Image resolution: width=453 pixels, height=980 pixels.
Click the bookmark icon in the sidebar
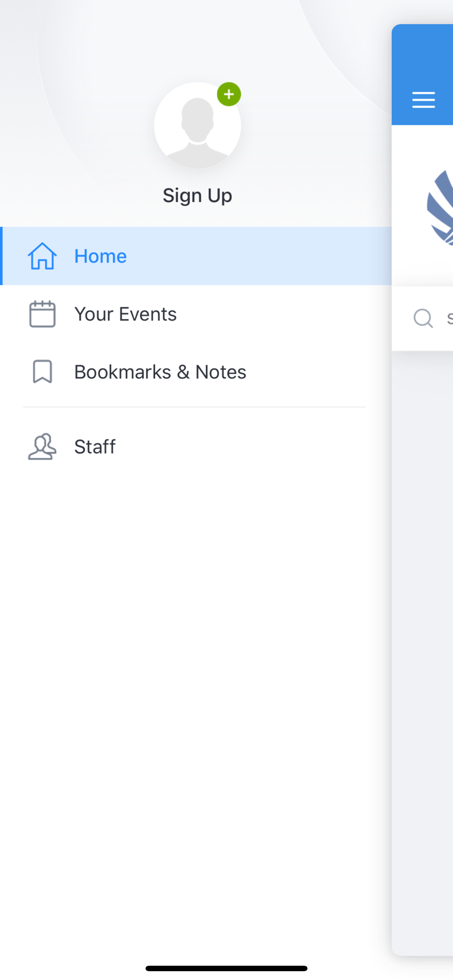click(x=42, y=372)
